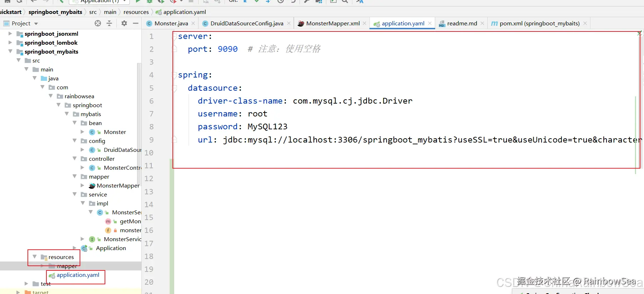Toggle code fold at server line

pyautogui.click(x=175, y=36)
